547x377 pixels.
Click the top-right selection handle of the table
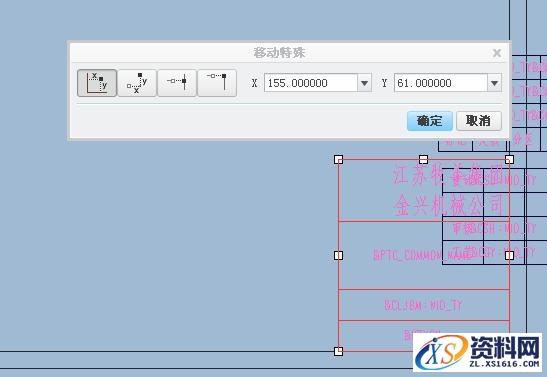[x=509, y=159]
